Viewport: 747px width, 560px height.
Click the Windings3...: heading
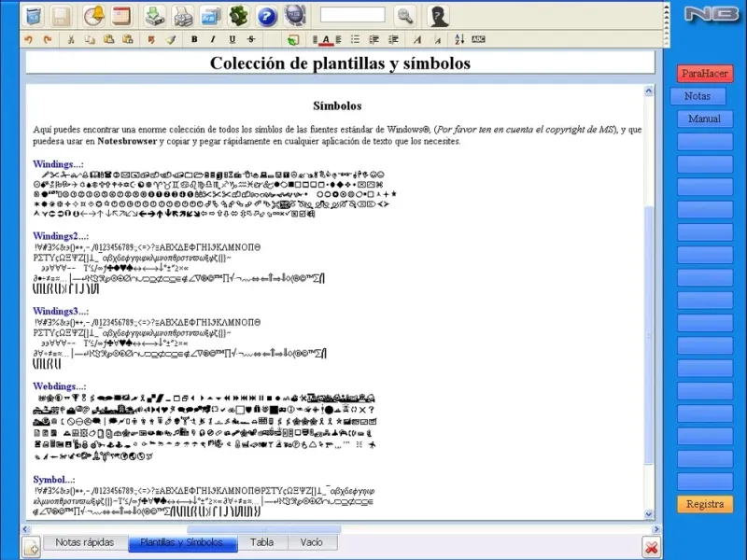pyautogui.click(x=61, y=312)
